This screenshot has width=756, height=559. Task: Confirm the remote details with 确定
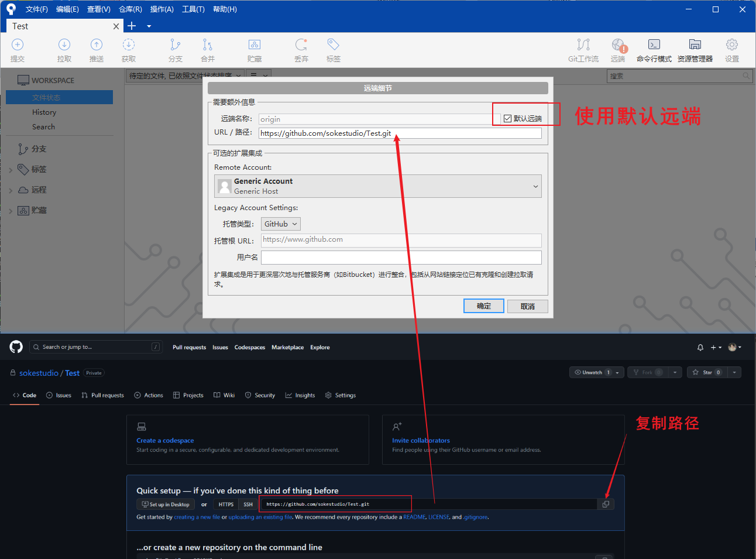483,306
